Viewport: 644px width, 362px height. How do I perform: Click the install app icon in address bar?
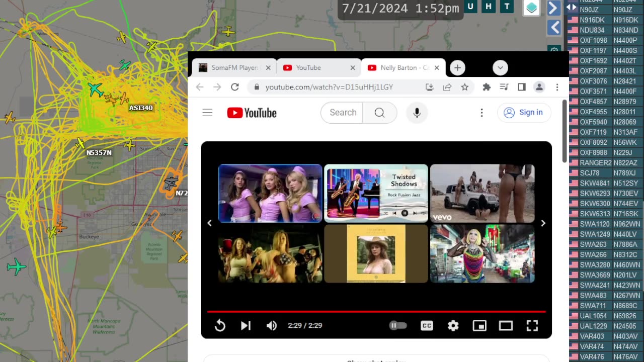click(x=429, y=87)
